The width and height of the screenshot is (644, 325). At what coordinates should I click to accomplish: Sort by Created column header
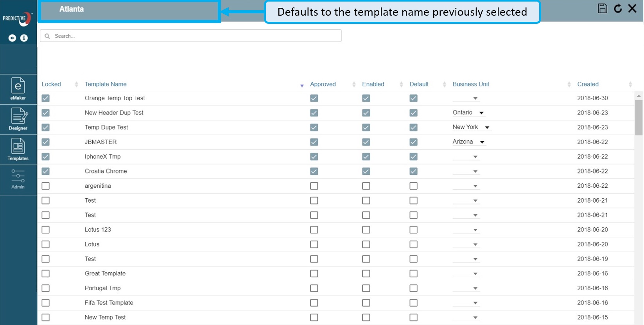(x=588, y=84)
